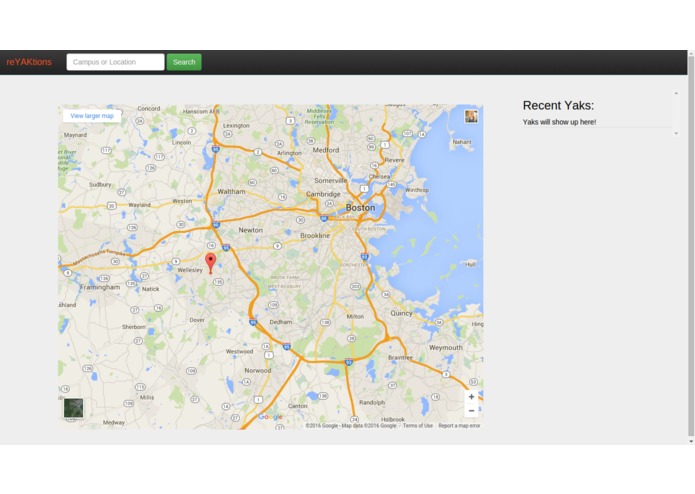The width and height of the screenshot is (695, 494).
Task: Click the Sudbury label on the map
Action: pyautogui.click(x=100, y=185)
